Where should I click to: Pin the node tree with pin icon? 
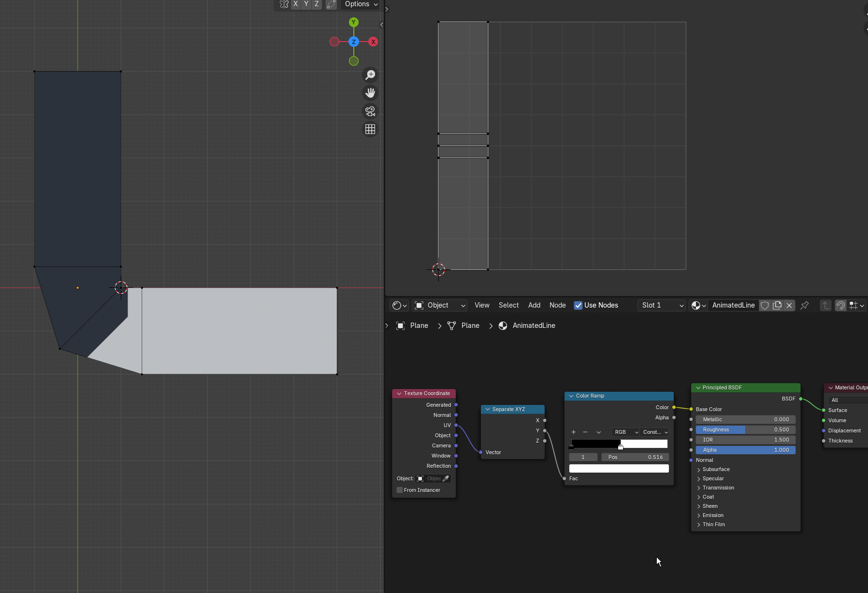click(805, 305)
